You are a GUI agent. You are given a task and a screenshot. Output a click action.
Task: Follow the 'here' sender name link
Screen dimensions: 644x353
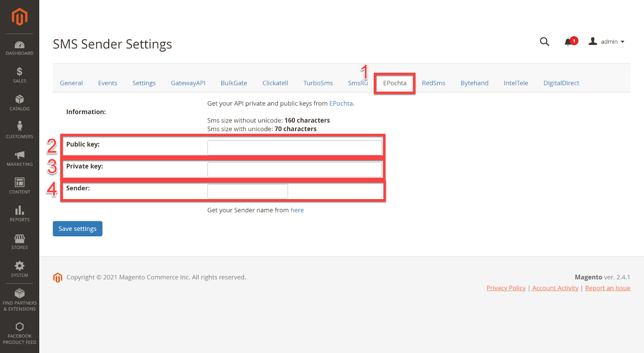click(x=297, y=210)
